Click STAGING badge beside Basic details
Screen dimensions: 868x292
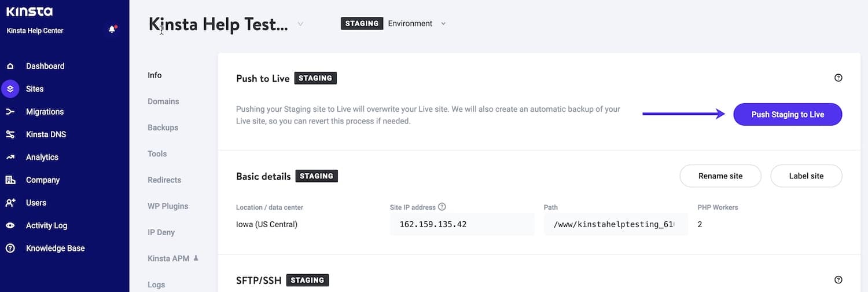pyautogui.click(x=317, y=176)
